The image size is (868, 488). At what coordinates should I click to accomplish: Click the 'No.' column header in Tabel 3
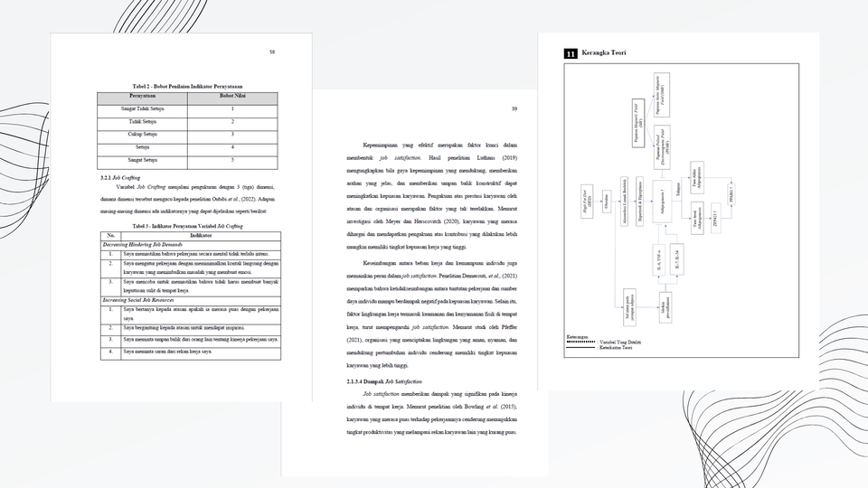click(x=110, y=236)
